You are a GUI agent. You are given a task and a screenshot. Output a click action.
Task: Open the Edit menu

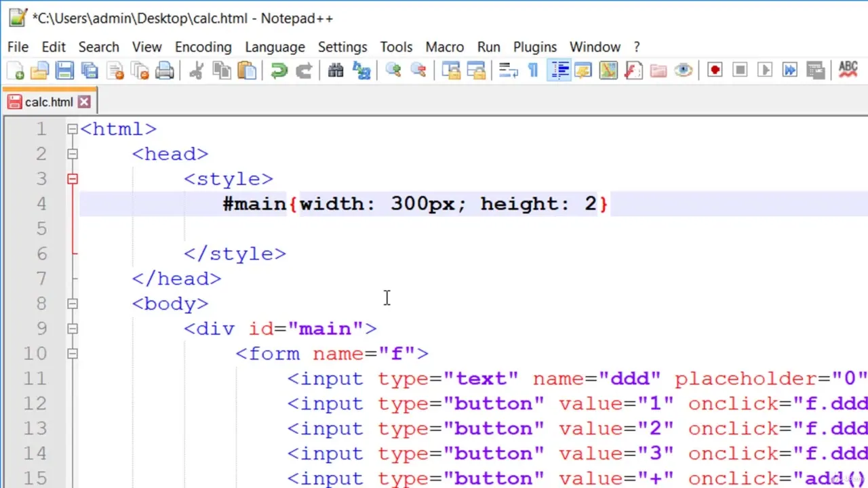[54, 47]
